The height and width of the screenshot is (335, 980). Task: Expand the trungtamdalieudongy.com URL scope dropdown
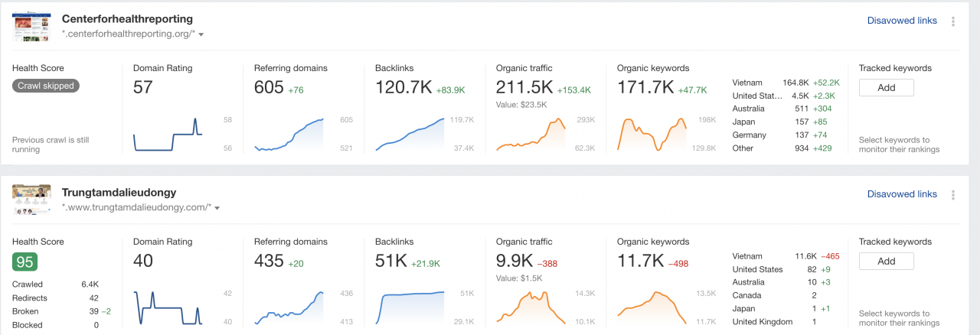pos(217,208)
